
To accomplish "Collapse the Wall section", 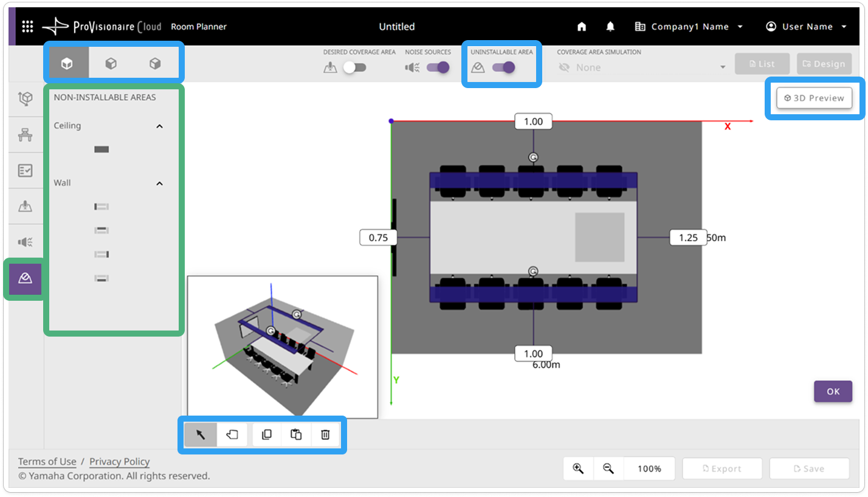I will [160, 183].
